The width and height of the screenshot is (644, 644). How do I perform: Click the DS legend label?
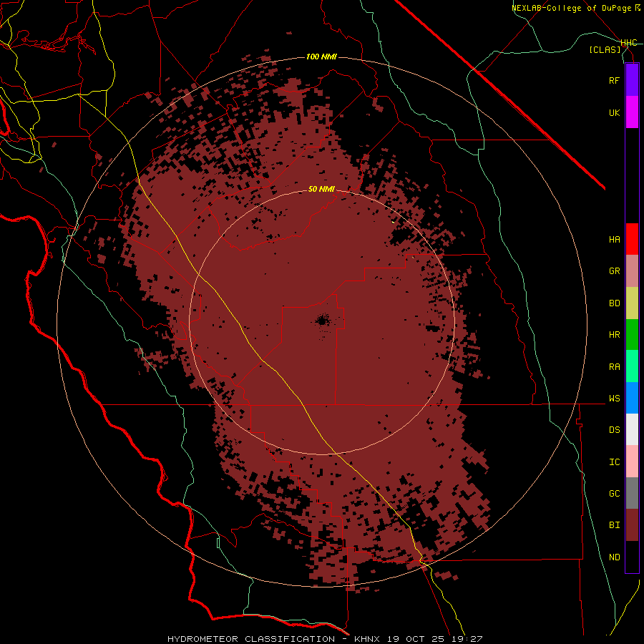tap(614, 430)
